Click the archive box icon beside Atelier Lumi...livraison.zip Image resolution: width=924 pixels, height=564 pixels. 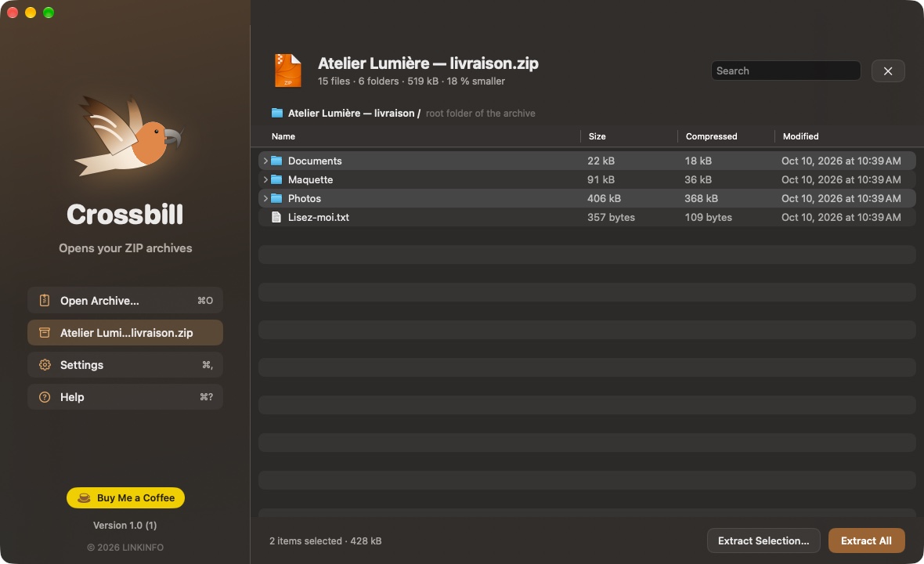44,333
